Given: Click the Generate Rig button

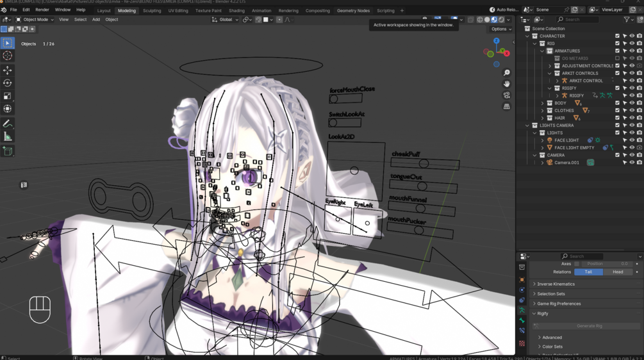Looking at the screenshot, I should click(586, 326).
